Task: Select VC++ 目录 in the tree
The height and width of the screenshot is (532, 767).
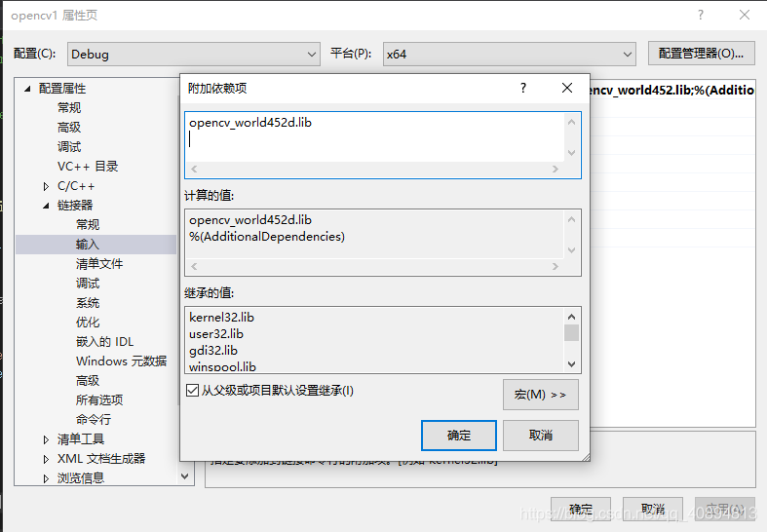Action: (88, 167)
